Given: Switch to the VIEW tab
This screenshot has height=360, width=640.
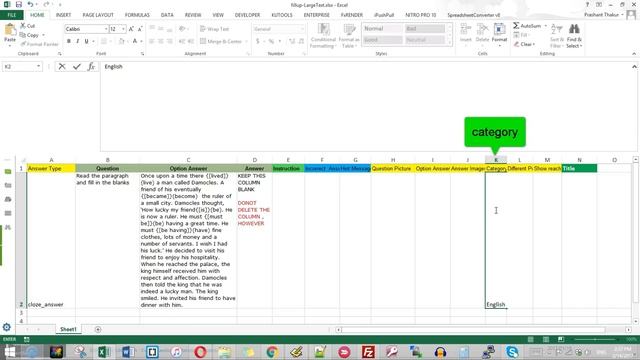Looking at the screenshot, I should 218,15.
